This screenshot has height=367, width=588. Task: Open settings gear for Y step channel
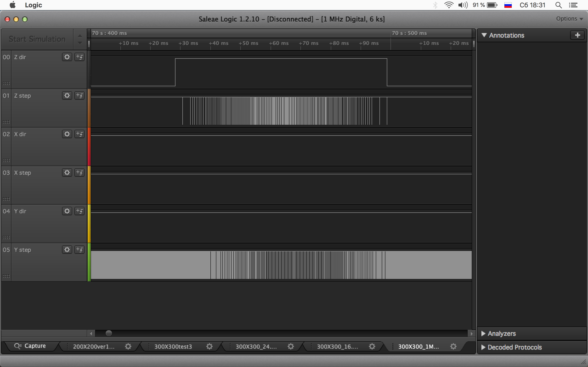pos(67,250)
